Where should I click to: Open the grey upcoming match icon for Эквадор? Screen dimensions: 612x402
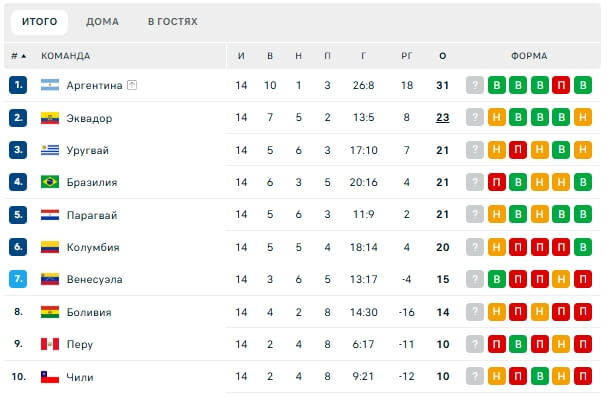475,117
